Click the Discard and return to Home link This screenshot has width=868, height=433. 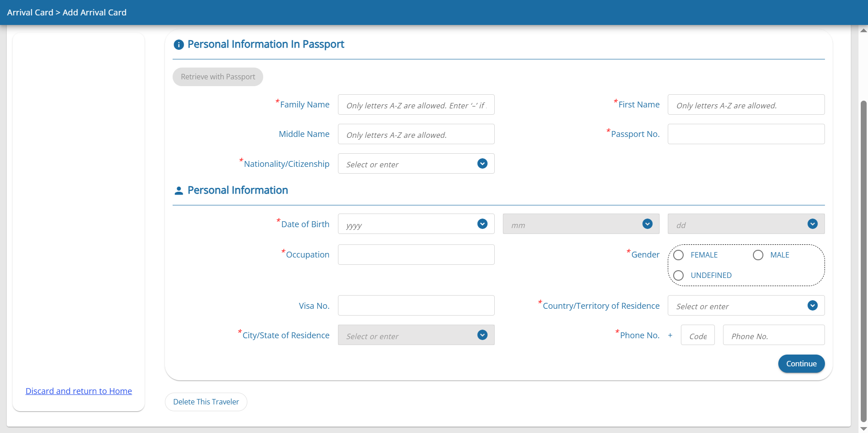(78, 391)
